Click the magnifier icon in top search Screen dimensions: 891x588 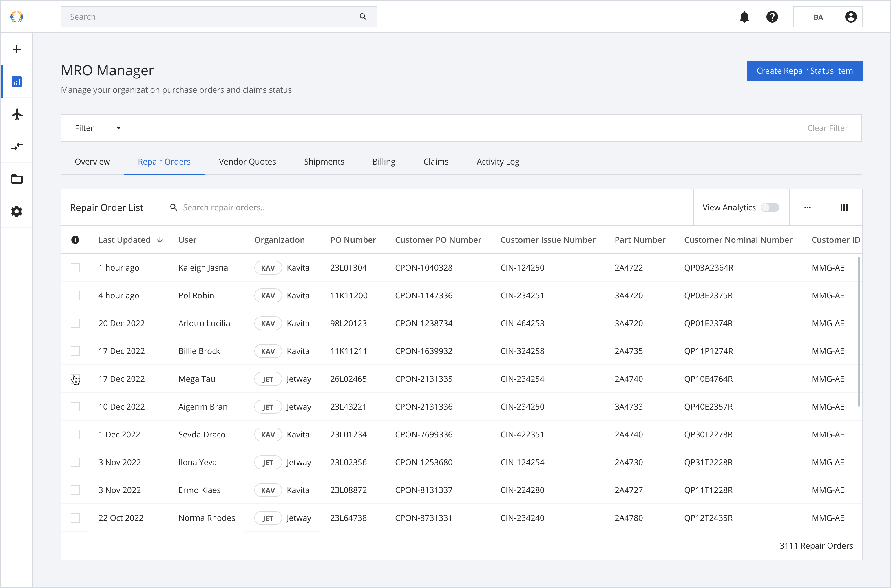[363, 17]
